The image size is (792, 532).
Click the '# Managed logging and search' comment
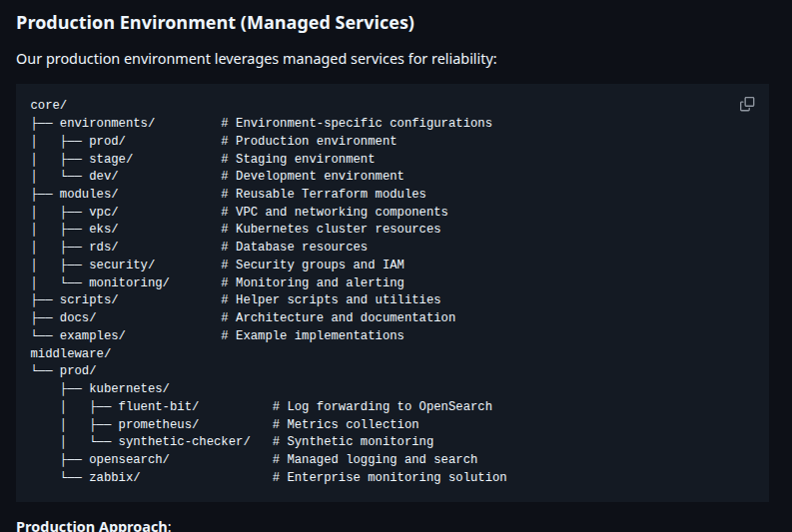pos(375,459)
